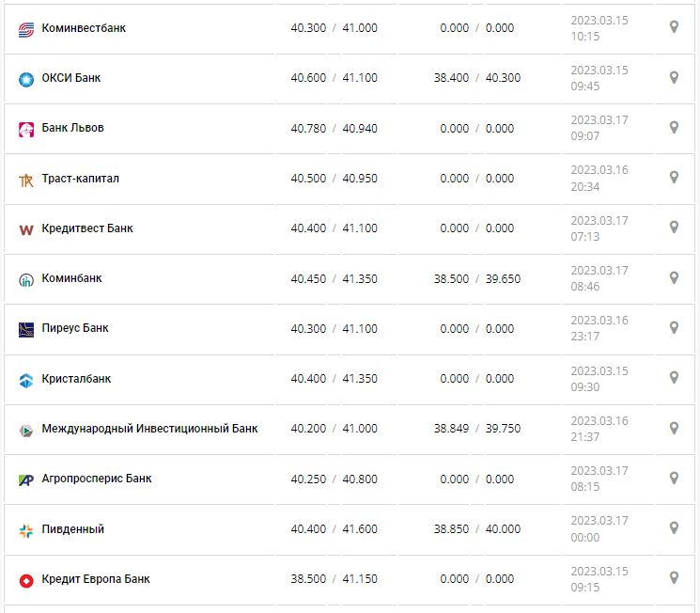Open Международный Инвестиционный Банк link
The height and width of the screenshot is (613, 700).
149,429
